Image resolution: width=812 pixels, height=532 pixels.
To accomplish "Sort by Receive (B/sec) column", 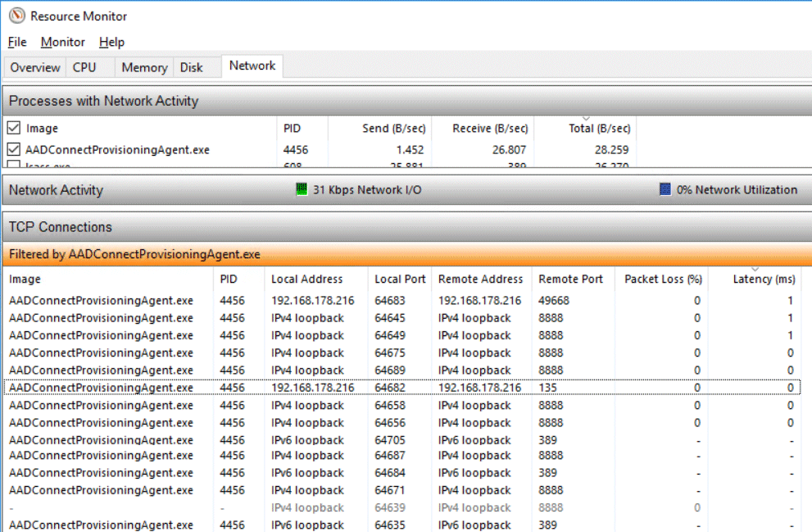I will (483, 128).
